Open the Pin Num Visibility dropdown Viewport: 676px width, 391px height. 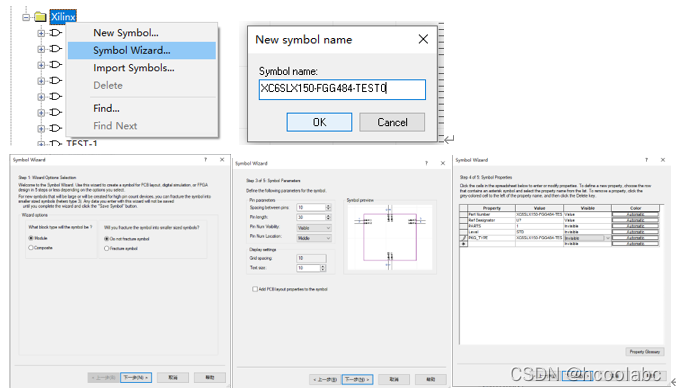click(314, 228)
